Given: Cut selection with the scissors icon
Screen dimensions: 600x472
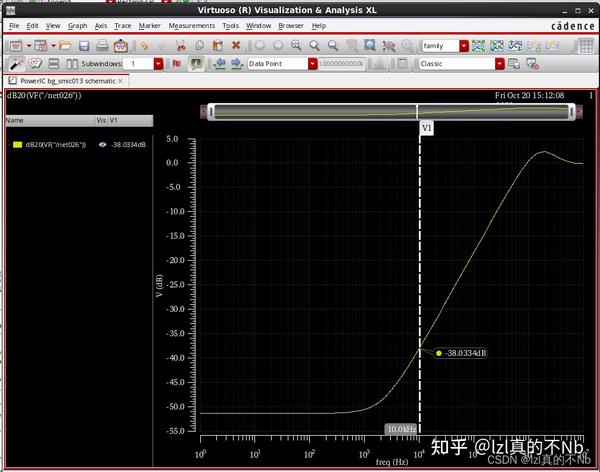Looking at the screenshot, I should pyautogui.click(x=181, y=46).
